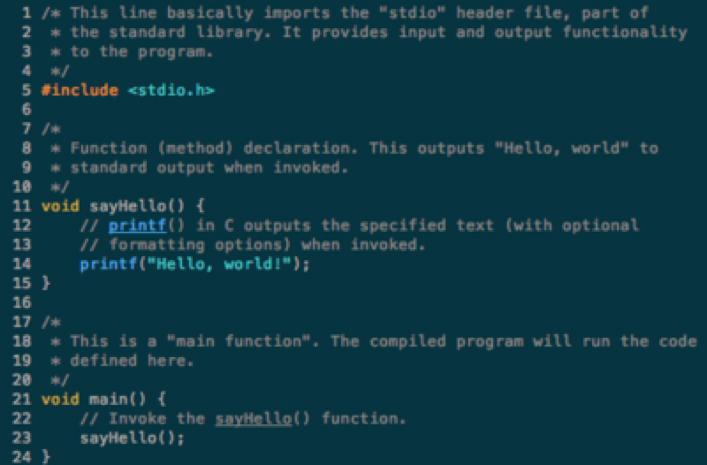Screen dimensions: 707x465
Task: Click the void keyword before sayHello
Action: (x=60, y=206)
